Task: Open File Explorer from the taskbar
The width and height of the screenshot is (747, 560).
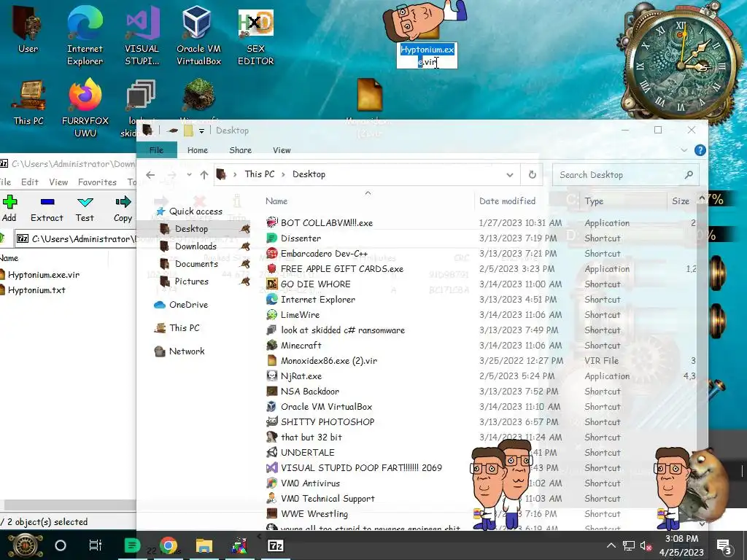Action: (x=204, y=545)
